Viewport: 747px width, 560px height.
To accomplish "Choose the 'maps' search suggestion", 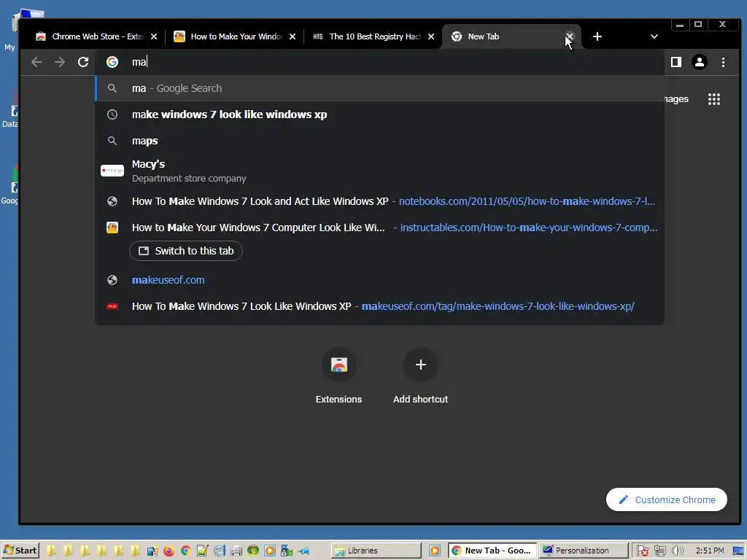I will pos(379,141).
